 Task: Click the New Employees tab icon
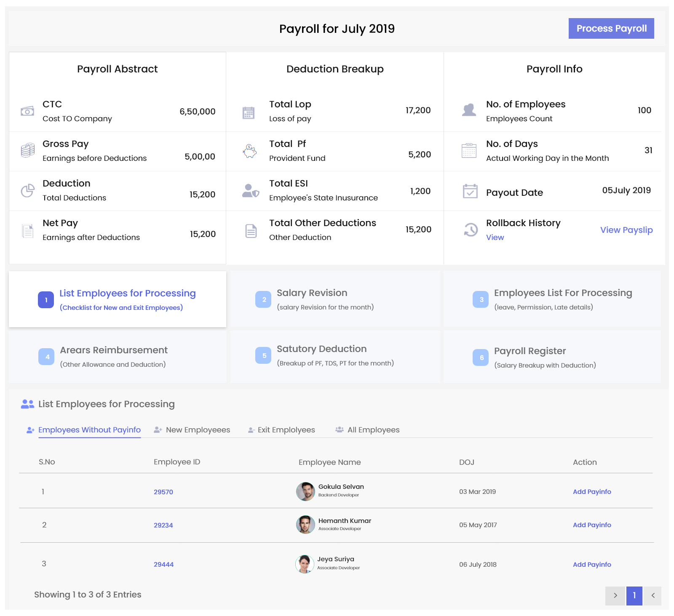[x=158, y=430]
